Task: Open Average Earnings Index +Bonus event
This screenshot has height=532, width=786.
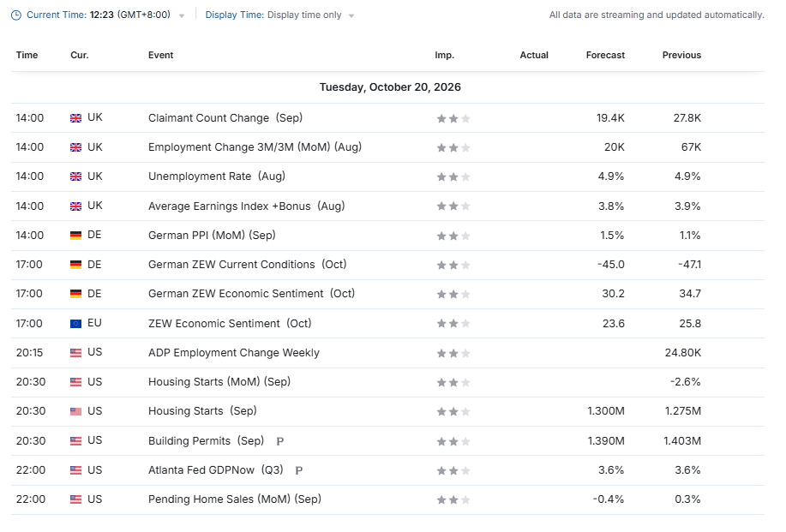Action: point(247,206)
